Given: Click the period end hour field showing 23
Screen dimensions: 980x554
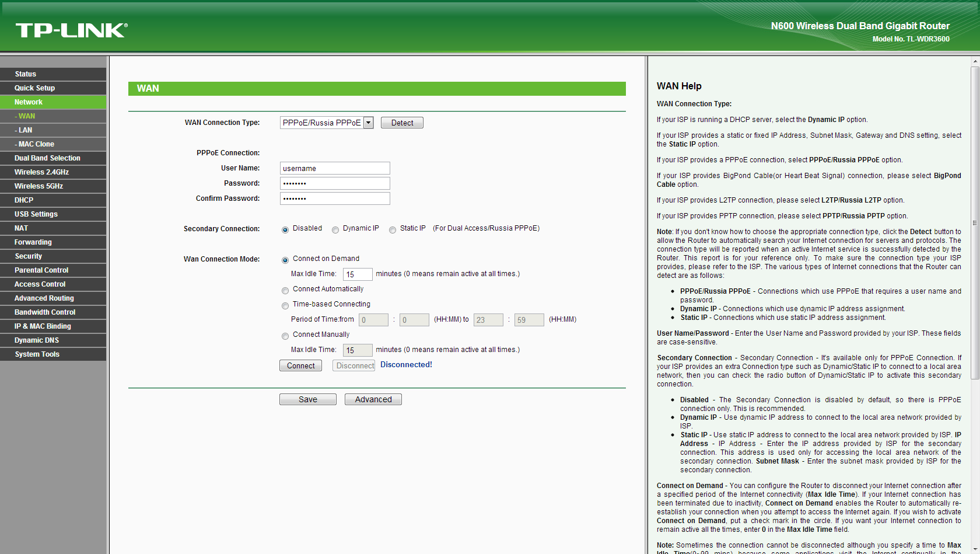Looking at the screenshot, I should pyautogui.click(x=488, y=320).
